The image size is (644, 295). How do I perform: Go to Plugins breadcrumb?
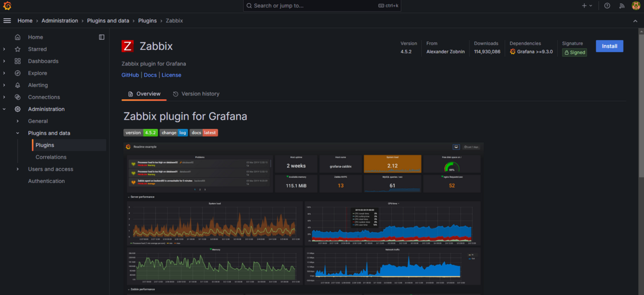148,20
